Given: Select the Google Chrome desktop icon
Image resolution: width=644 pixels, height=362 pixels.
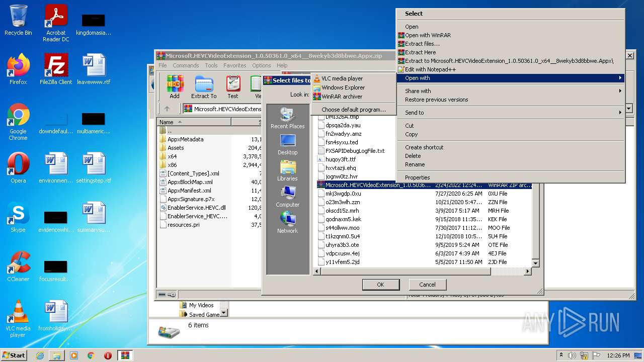Looking at the screenshot, I should [18, 122].
